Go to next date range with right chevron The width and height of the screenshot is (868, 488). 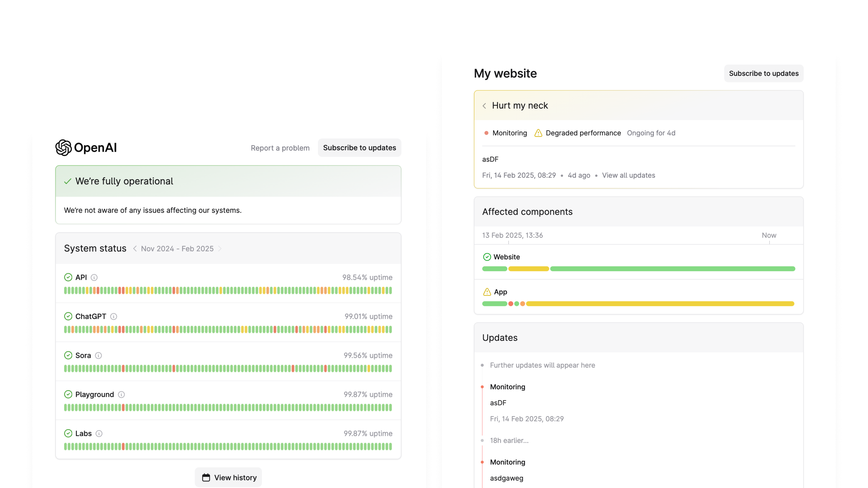(x=220, y=249)
